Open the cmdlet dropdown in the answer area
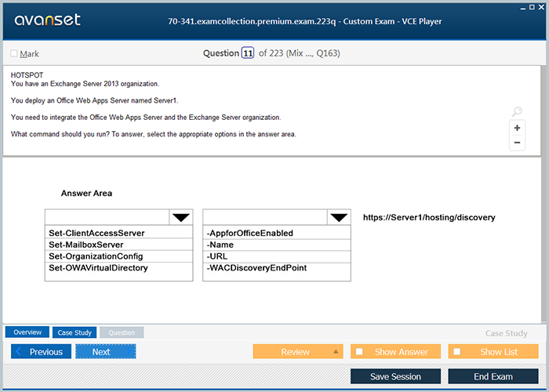The height and width of the screenshot is (392, 549). (x=181, y=217)
